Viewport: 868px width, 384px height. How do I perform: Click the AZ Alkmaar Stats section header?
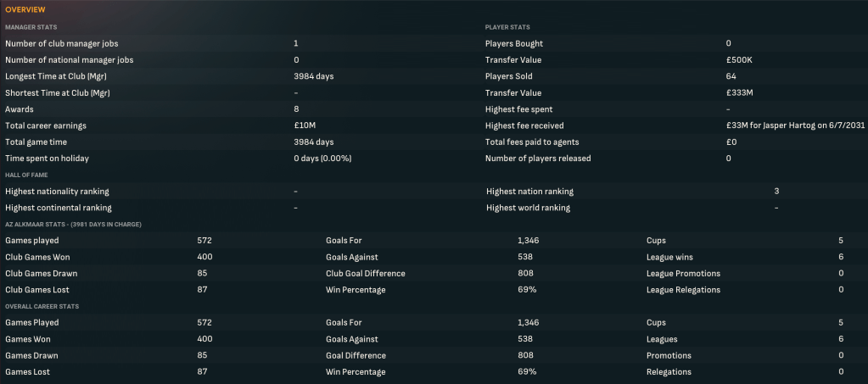tap(73, 224)
